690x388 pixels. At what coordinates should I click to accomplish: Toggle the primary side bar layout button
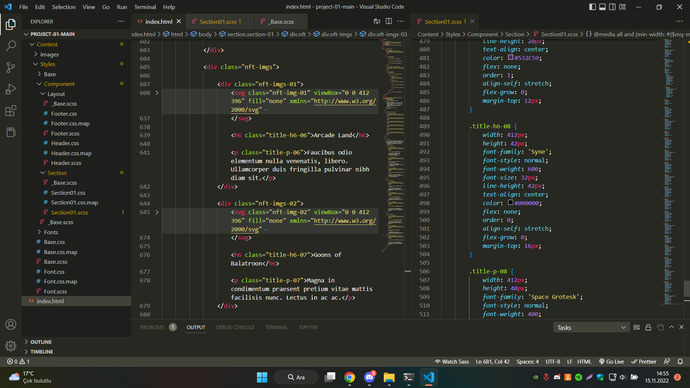pyautogui.click(x=592, y=7)
